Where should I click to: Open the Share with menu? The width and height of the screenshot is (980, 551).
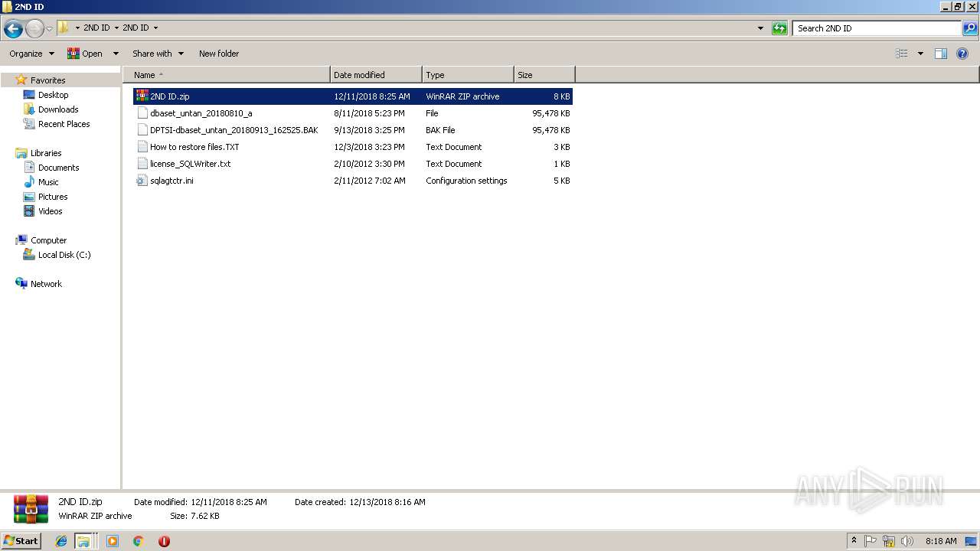coord(158,54)
